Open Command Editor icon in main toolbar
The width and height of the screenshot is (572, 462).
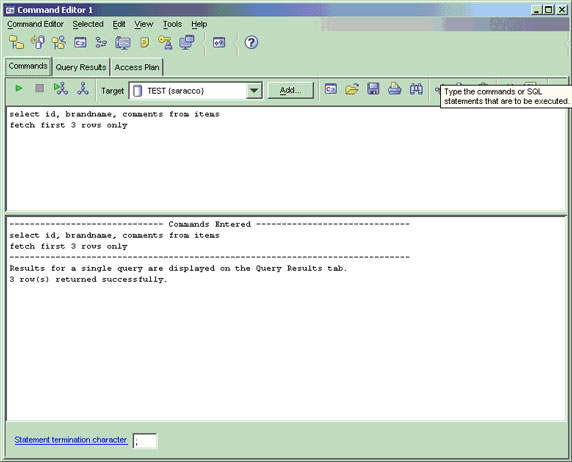[80, 43]
